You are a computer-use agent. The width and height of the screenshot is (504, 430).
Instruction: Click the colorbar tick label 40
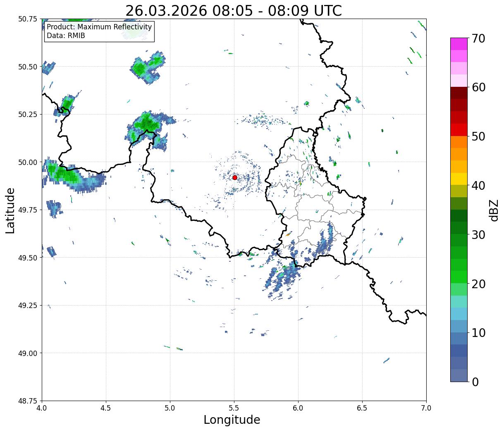[478, 186]
